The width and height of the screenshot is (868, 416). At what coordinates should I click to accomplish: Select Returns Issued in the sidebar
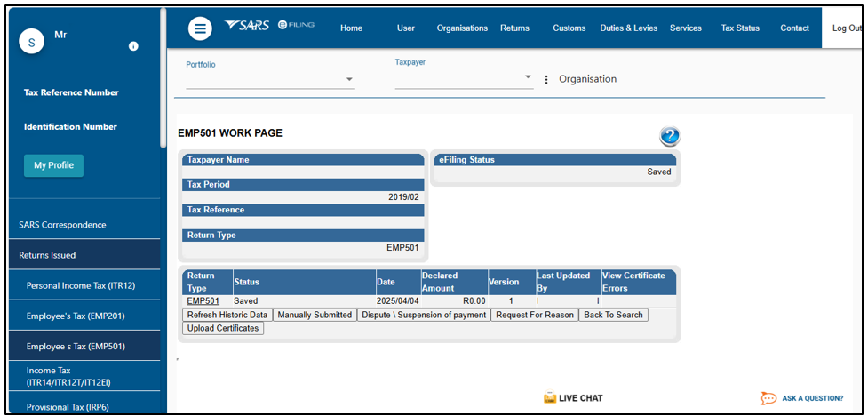(x=84, y=255)
